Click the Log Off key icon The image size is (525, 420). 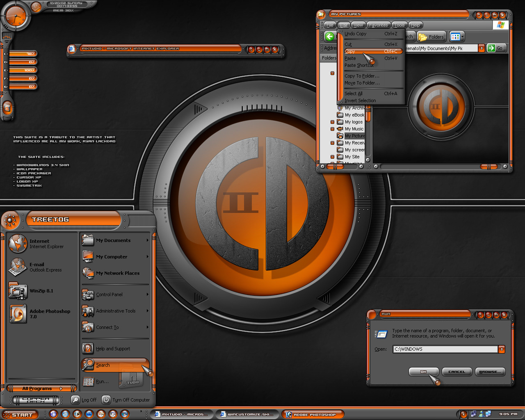point(75,399)
